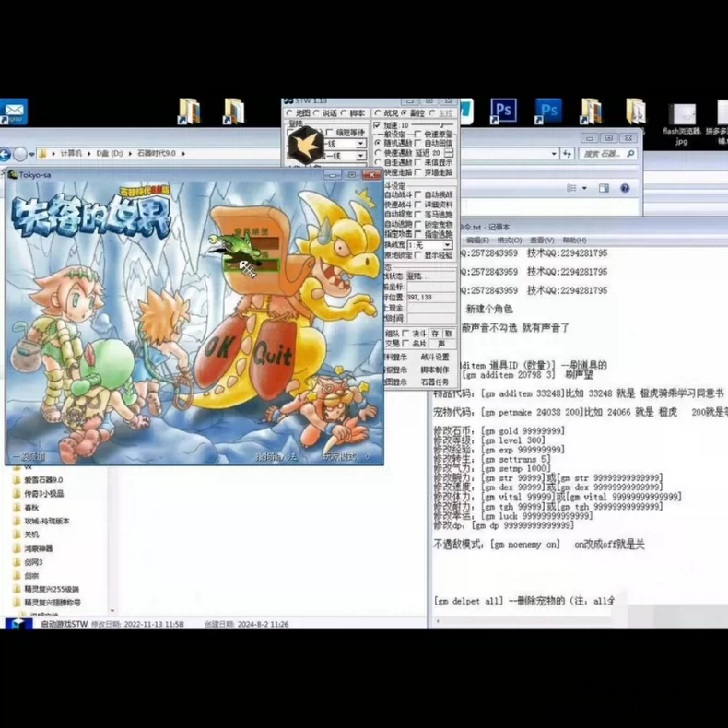The width and height of the screenshot is (728, 728).
Task: Enable the 穿墙走路 checkbox
Action: (x=417, y=172)
